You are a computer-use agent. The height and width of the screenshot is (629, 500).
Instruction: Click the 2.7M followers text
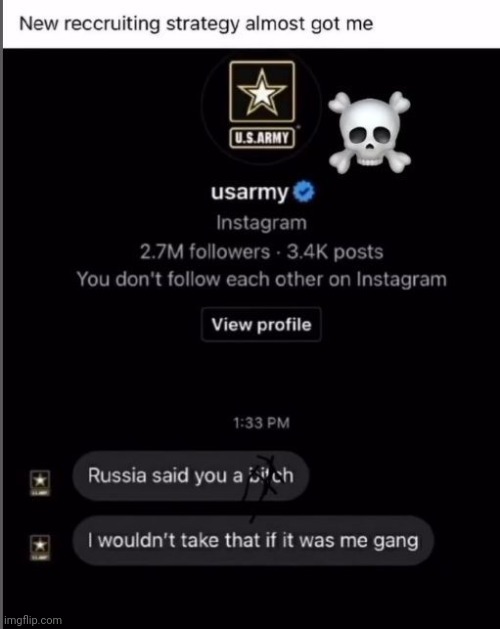[205, 252]
